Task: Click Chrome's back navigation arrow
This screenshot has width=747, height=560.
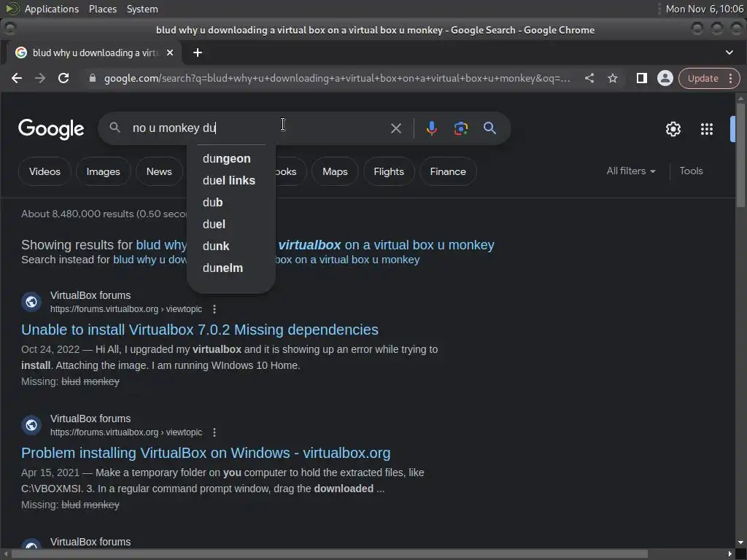Action: pyautogui.click(x=17, y=78)
